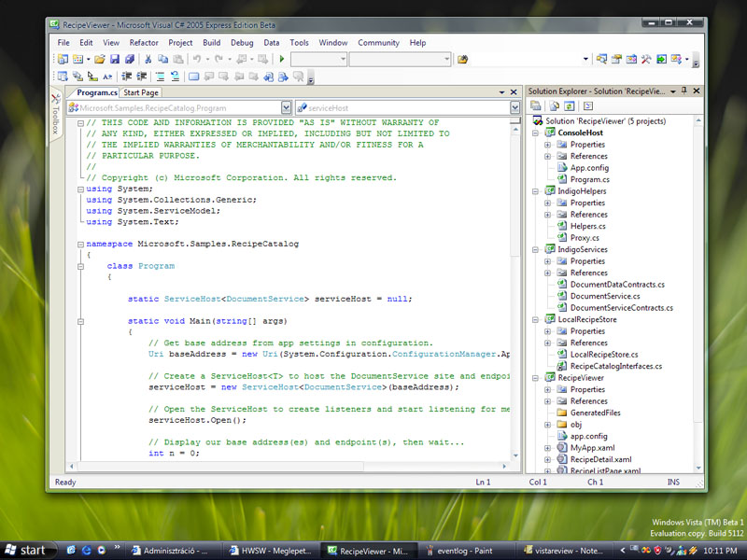Collapse the header comment block outline

[80, 123]
